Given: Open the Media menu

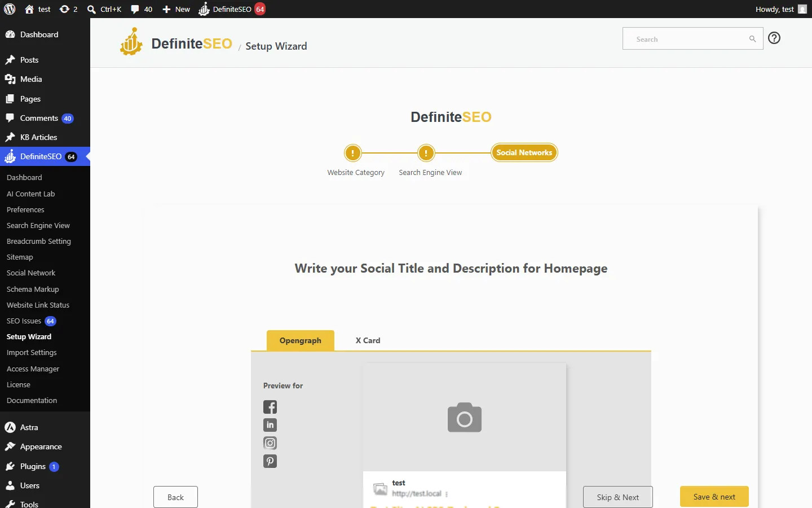Looking at the screenshot, I should pos(45,79).
